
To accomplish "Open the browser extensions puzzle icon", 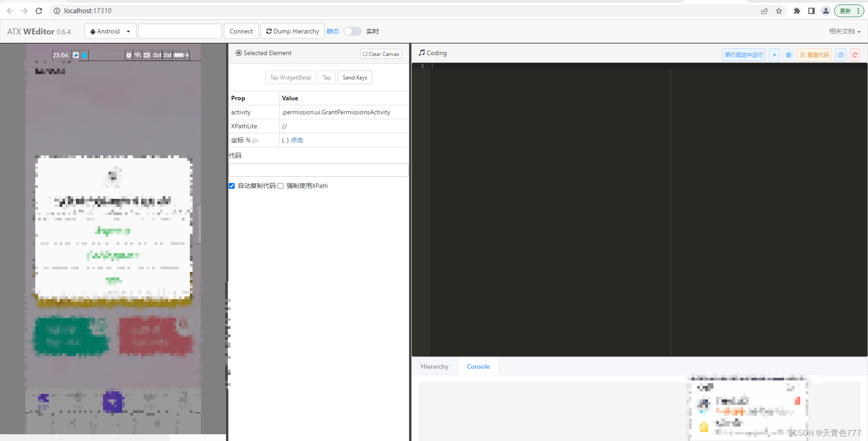I will click(x=797, y=10).
